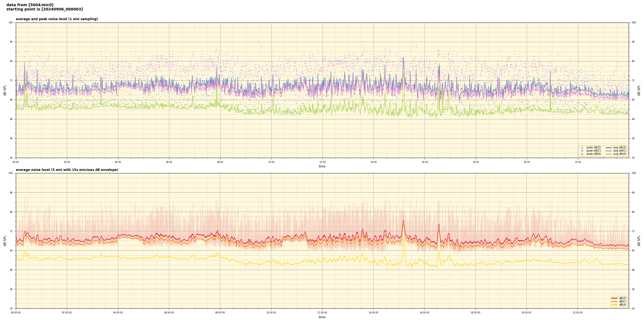
Task: Click the yellow dB(A) swatch in bottom legend
Action: (x=614, y=305)
